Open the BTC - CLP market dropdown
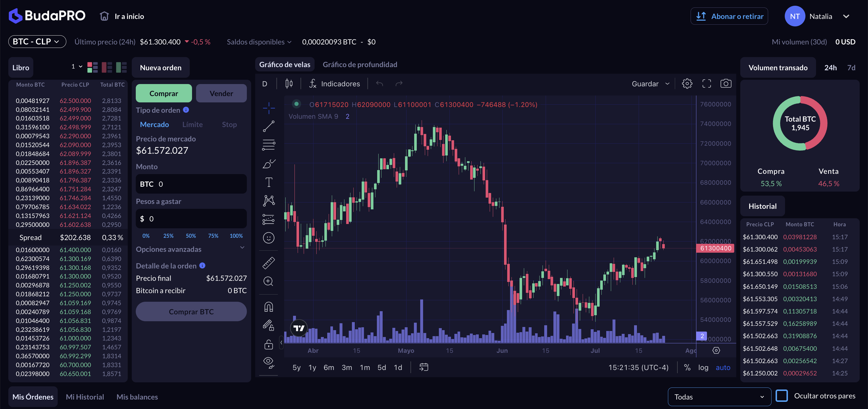The height and width of the screenshot is (409, 868). pyautogui.click(x=37, y=41)
